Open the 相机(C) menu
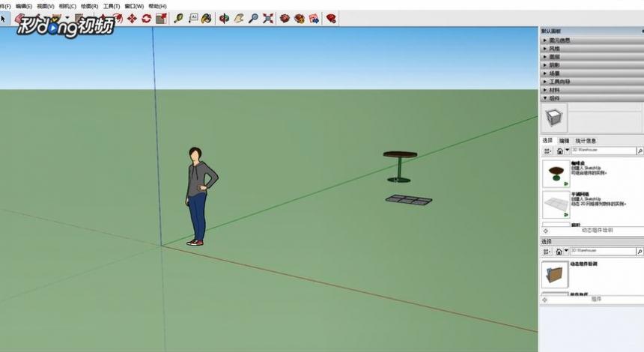Viewport: 644px width, 352px height. point(67,6)
